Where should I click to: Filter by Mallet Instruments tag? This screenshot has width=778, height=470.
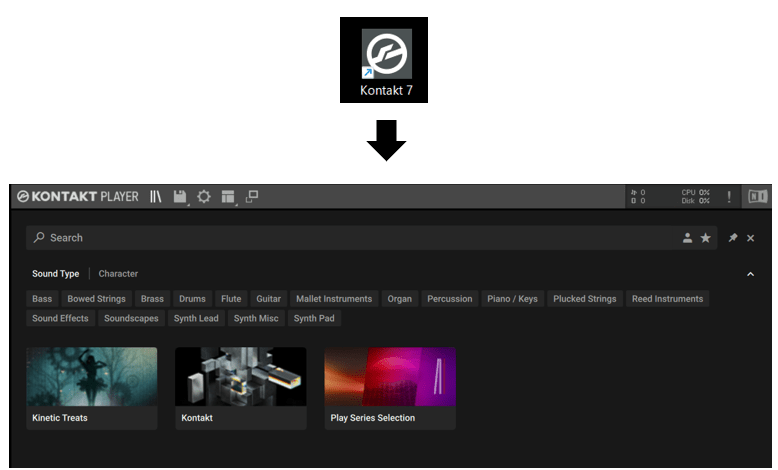coord(334,299)
